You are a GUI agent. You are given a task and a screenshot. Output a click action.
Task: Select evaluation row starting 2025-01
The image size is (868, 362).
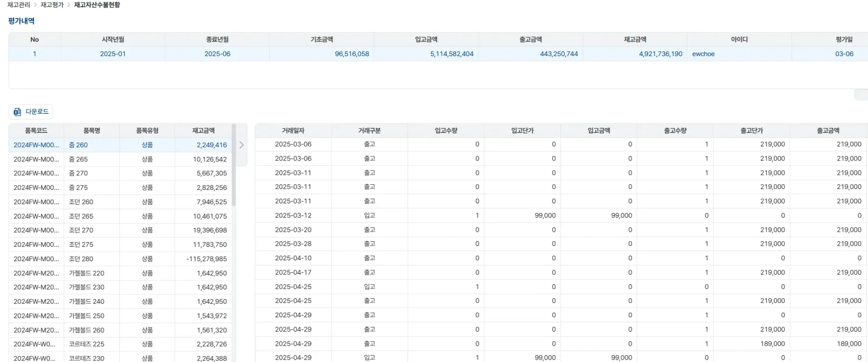(113, 54)
